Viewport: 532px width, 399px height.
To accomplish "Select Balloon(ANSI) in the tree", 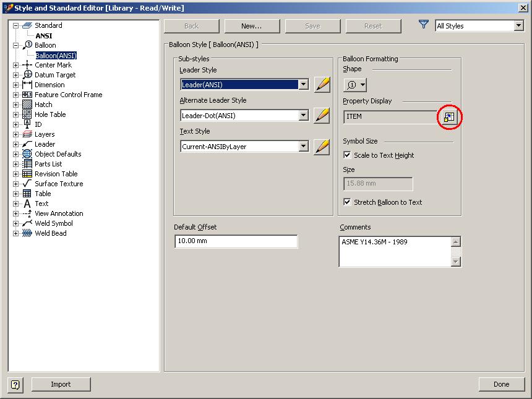I will coord(56,55).
